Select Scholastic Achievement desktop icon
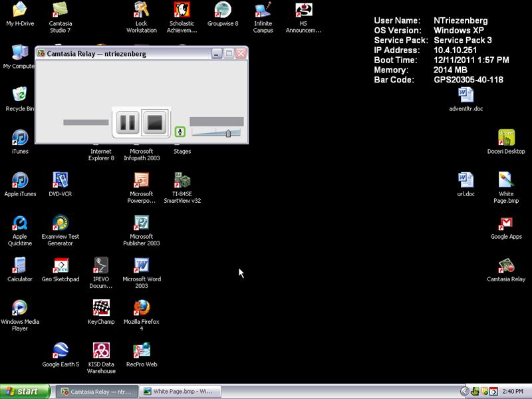This screenshot has height=399, width=532. (182, 9)
